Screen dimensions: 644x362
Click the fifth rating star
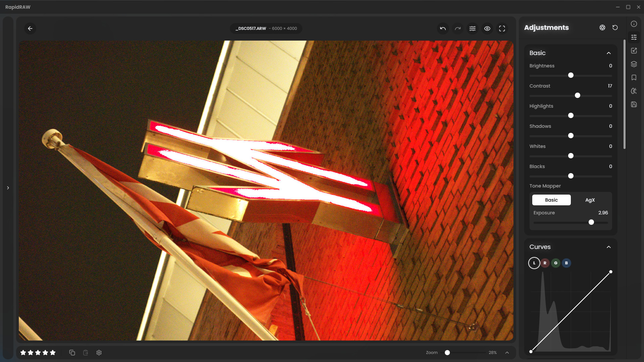pos(53,353)
